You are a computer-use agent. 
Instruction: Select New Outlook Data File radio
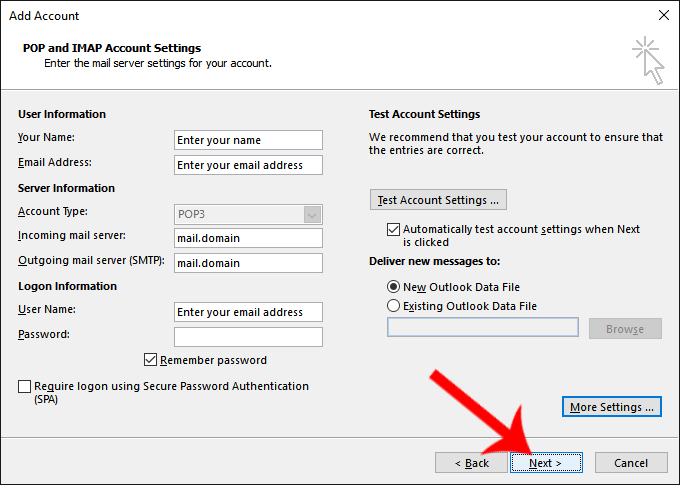393,287
